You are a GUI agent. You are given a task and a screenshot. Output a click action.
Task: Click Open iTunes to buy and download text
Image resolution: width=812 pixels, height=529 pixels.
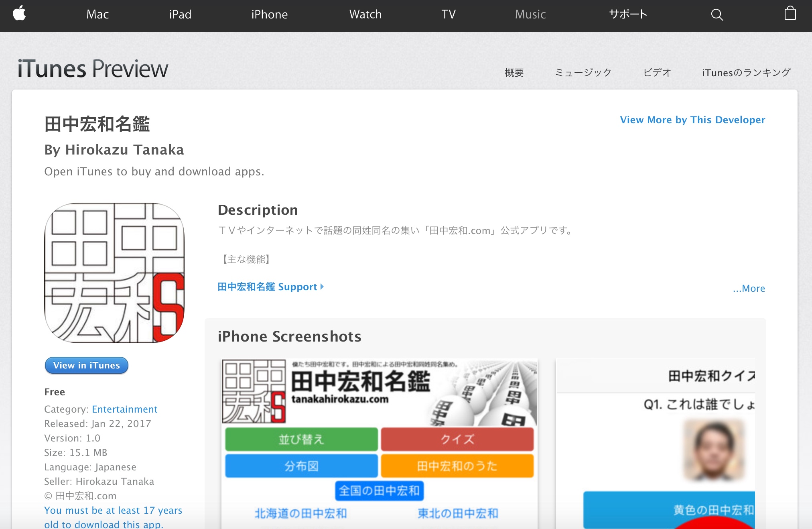point(154,172)
